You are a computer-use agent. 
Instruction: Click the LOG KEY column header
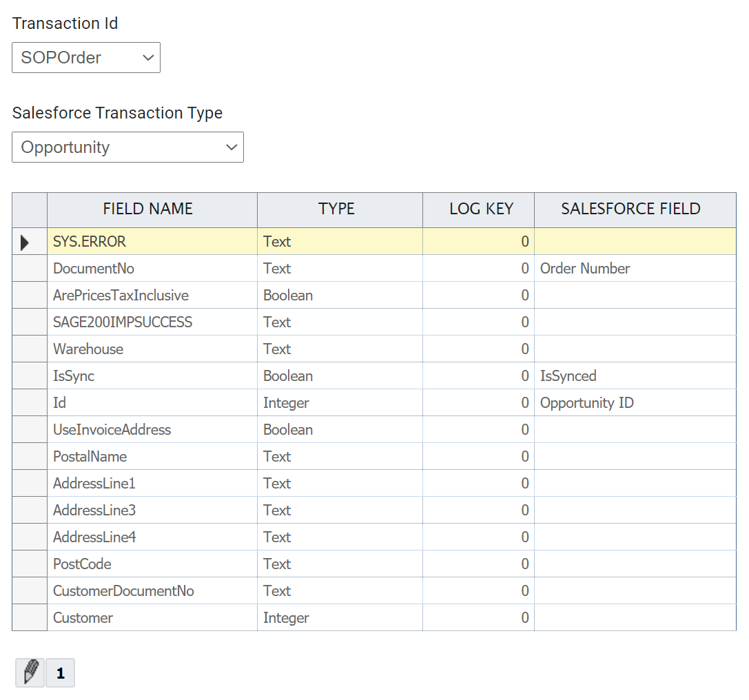pyautogui.click(x=481, y=209)
